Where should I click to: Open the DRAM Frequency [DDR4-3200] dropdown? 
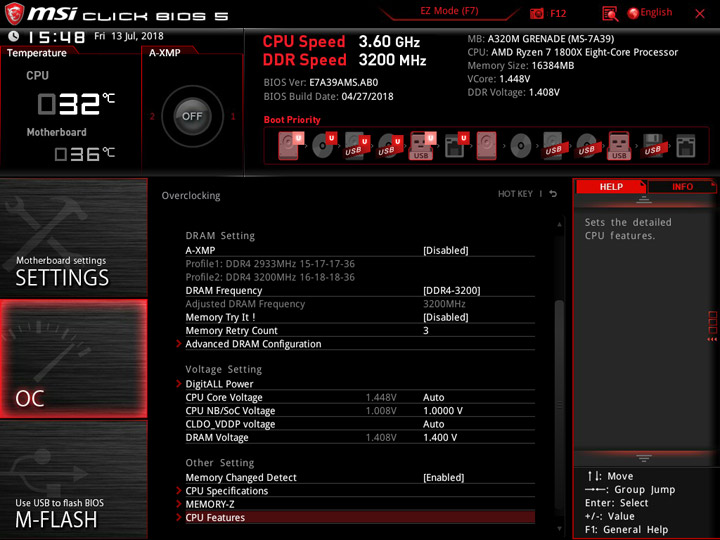451,290
